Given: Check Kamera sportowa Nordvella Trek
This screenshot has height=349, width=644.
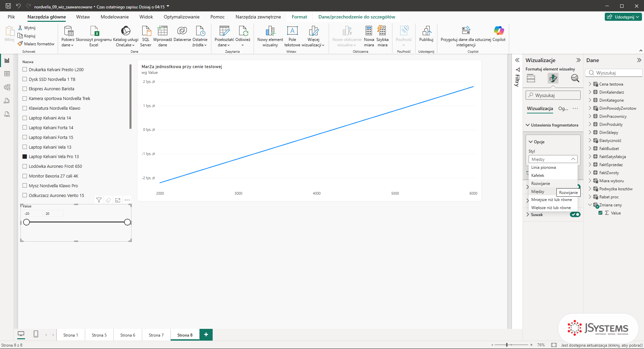Looking at the screenshot, I should coord(24,98).
